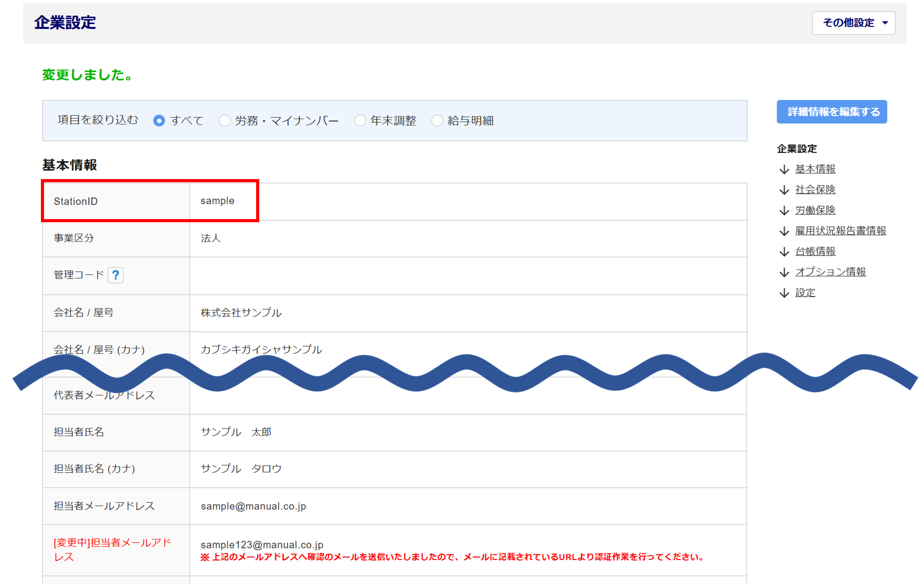Go to 雇用状況報告書情報 section link

click(x=840, y=231)
